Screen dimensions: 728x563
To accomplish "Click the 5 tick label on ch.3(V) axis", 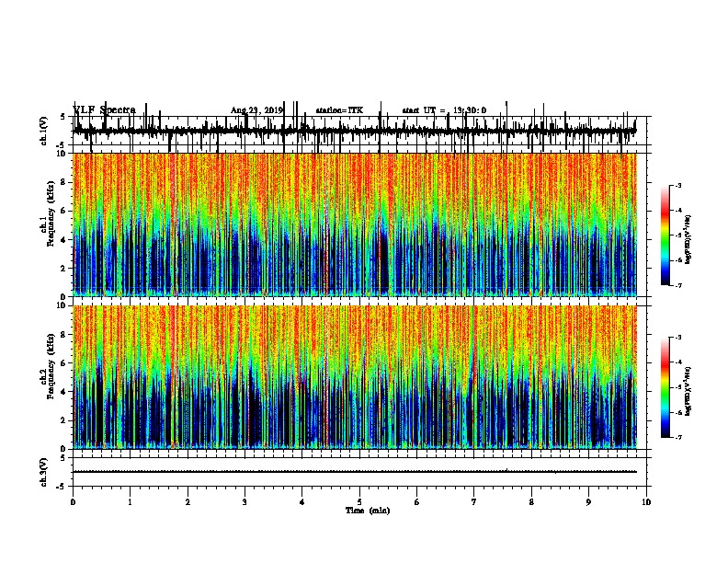I will tap(63, 458).
